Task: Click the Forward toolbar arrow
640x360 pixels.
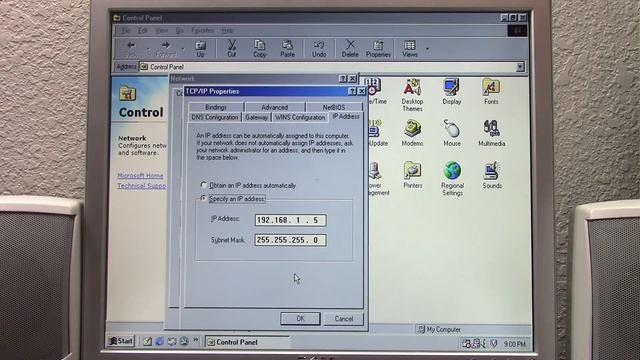Action: tap(165, 49)
